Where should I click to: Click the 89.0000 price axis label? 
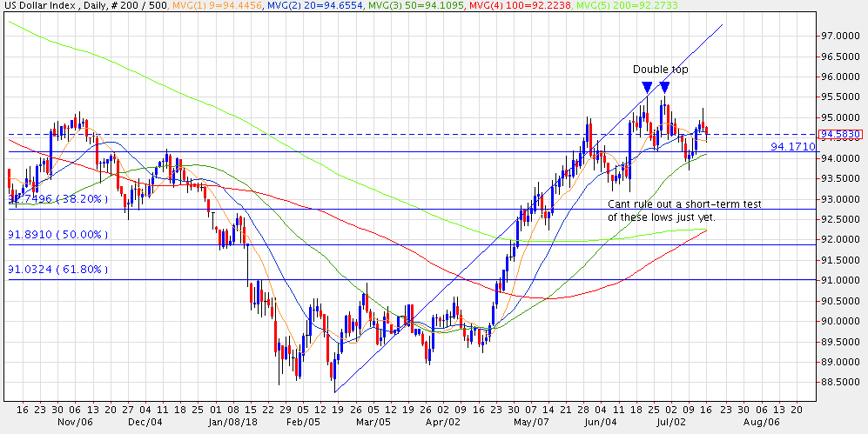[840, 362]
